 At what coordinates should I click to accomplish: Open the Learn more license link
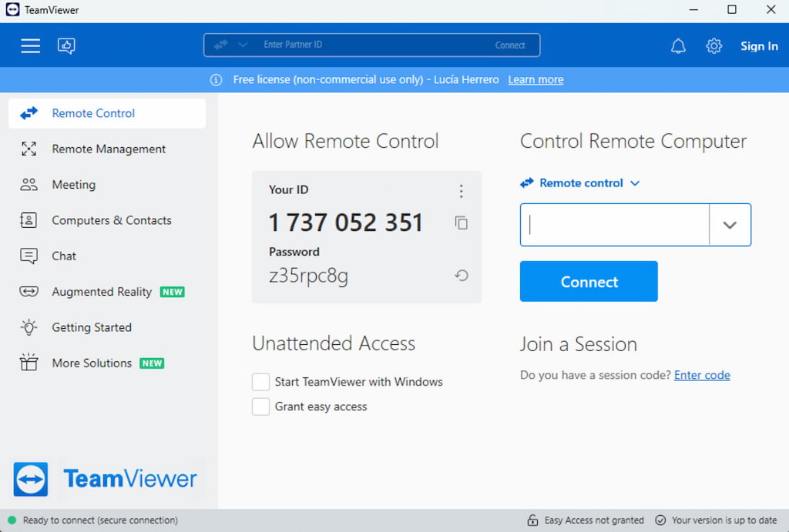(x=535, y=79)
